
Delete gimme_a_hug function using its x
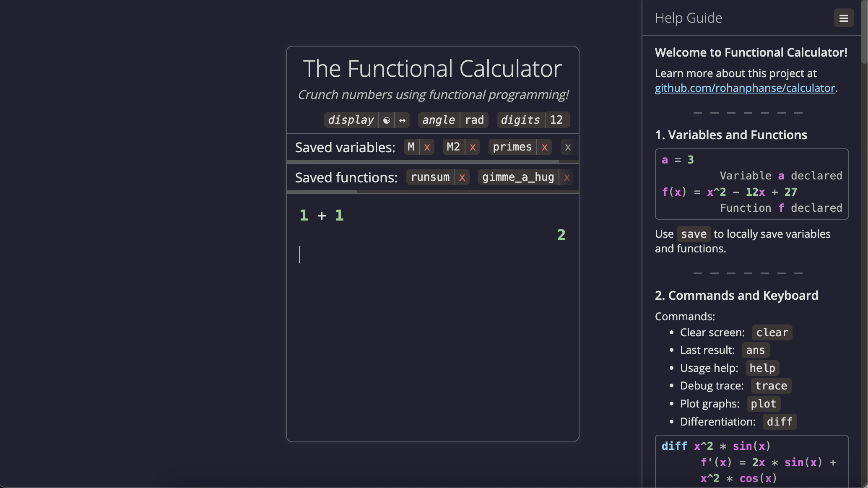[567, 177]
